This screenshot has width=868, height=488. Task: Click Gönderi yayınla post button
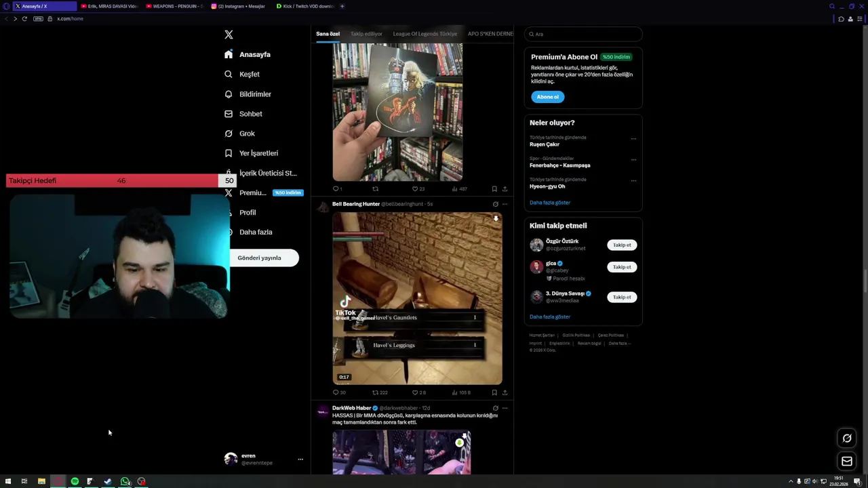pos(260,258)
